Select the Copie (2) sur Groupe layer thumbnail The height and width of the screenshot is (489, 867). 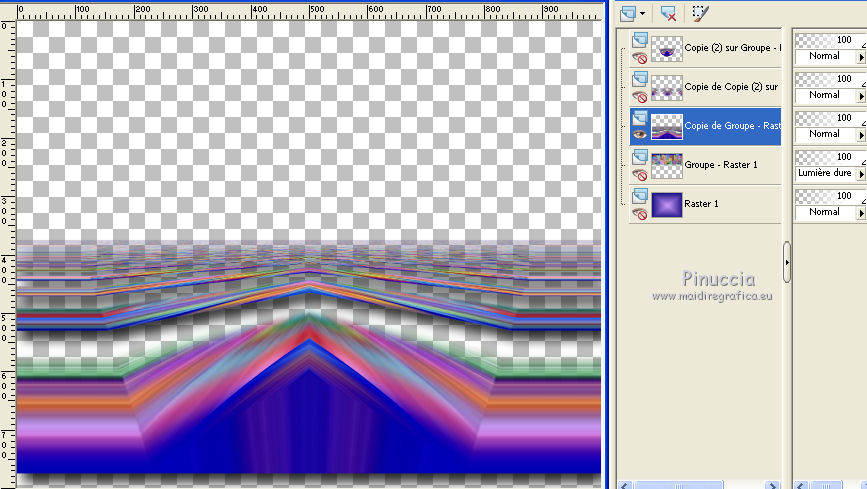(x=667, y=49)
